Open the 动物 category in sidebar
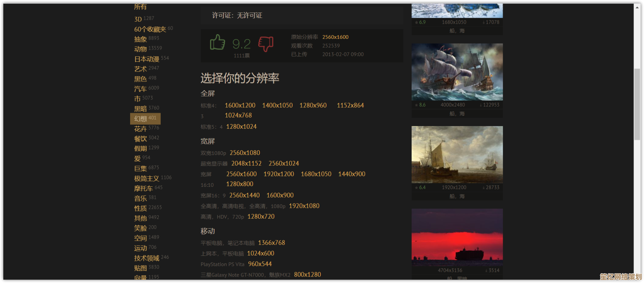 tap(141, 49)
